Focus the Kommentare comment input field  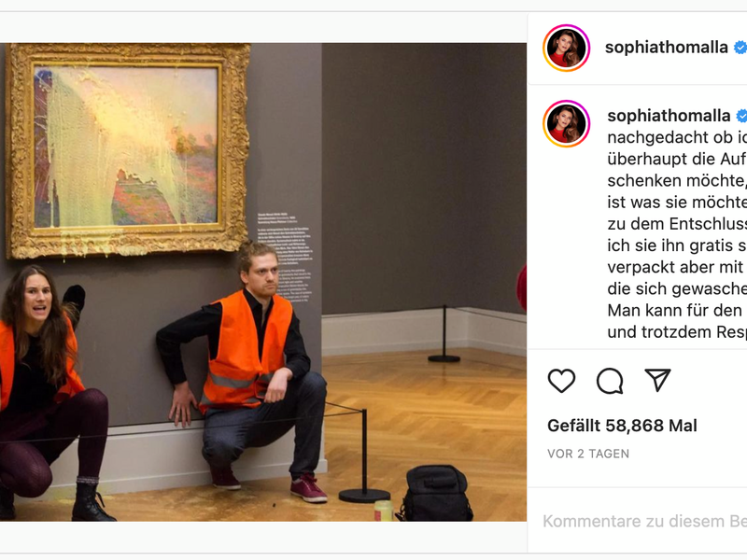point(644,522)
